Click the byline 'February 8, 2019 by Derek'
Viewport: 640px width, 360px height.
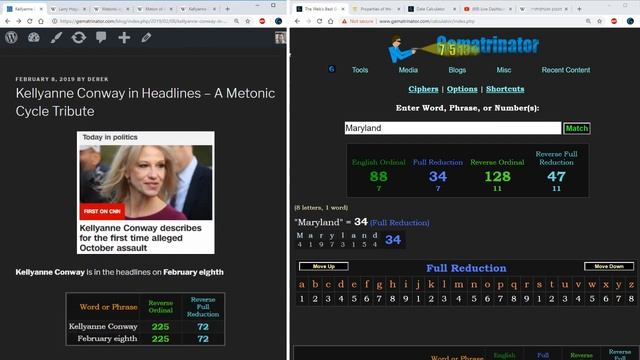tap(62, 79)
